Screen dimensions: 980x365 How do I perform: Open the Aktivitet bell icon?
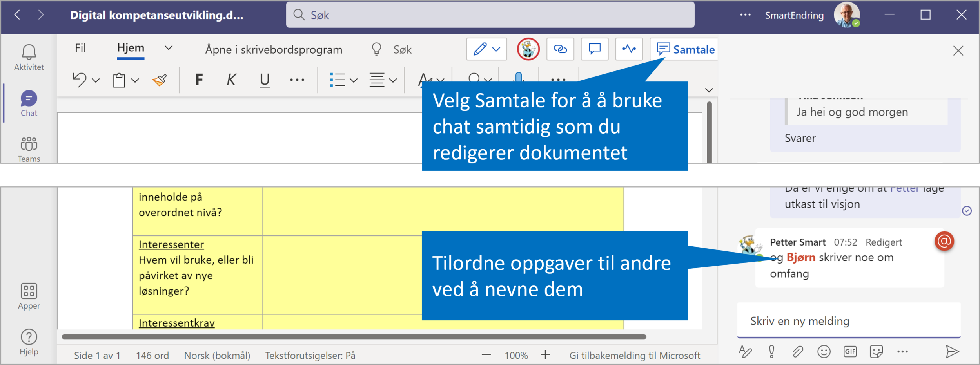click(29, 52)
